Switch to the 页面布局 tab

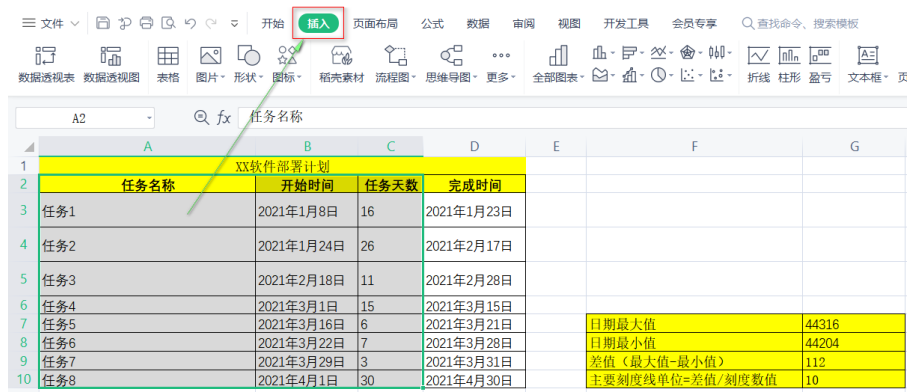click(x=375, y=24)
